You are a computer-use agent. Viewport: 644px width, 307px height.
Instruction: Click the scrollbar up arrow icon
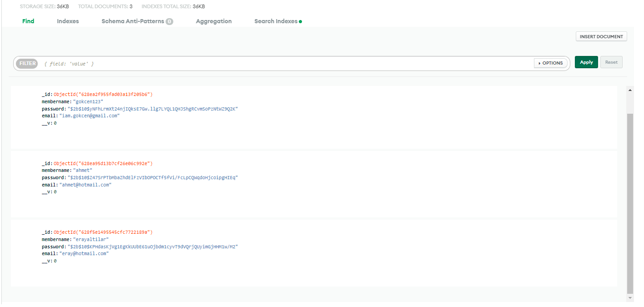click(x=629, y=90)
